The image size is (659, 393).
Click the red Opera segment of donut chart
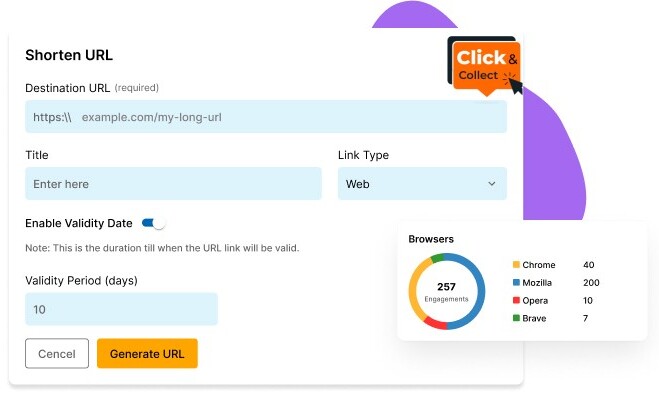pos(435,323)
